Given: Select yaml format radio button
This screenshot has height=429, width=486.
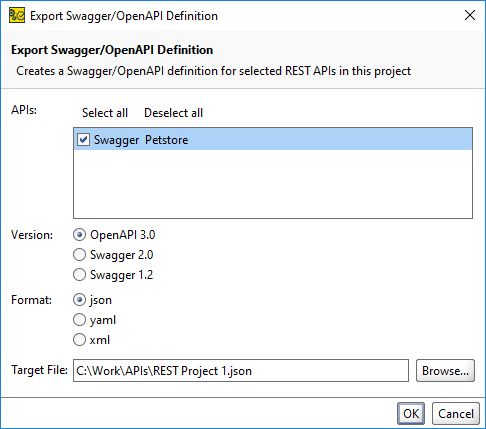Looking at the screenshot, I should coord(79,320).
